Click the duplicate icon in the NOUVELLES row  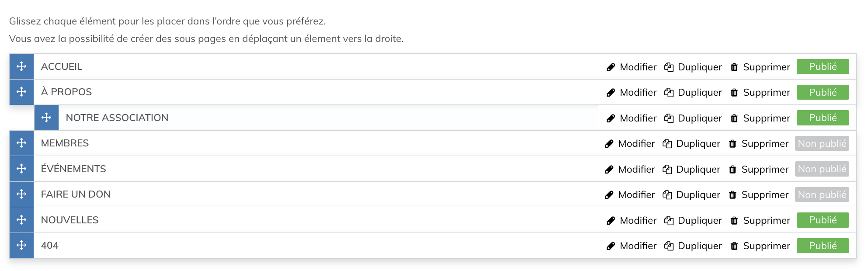click(x=669, y=221)
